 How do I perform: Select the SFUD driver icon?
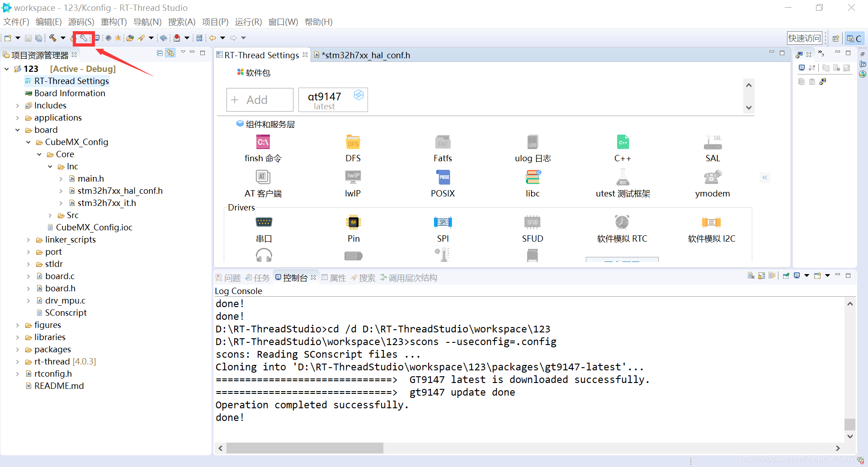[532, 222]
